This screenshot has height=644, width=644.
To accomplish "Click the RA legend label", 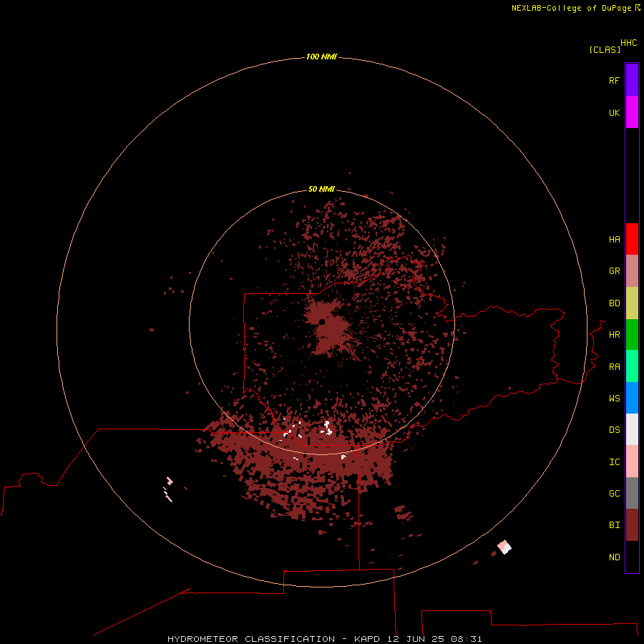I will (x=614, y=367).
